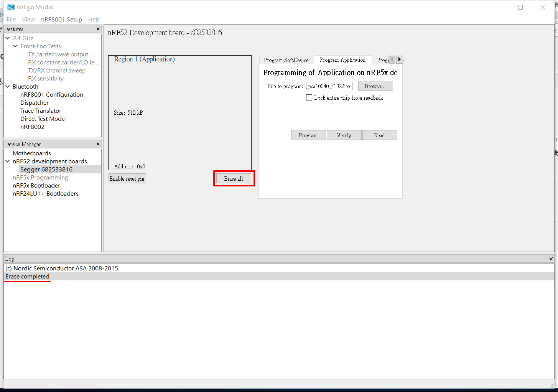Collapse the Bluetooth section

point(8,86)
